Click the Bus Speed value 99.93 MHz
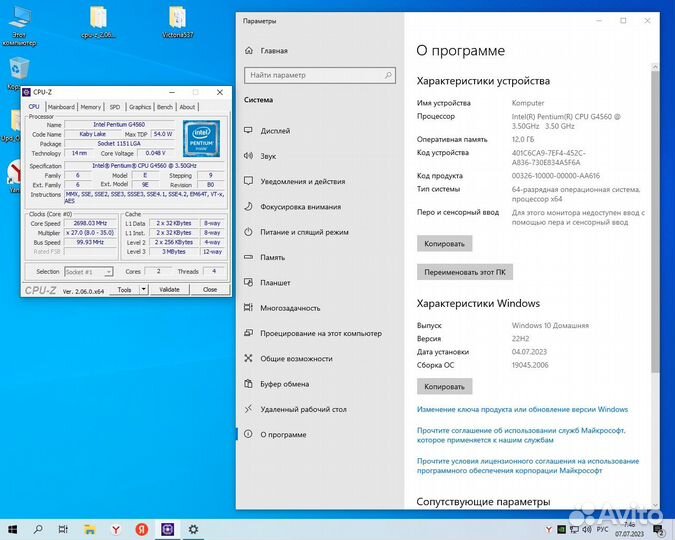 (90, 242)
